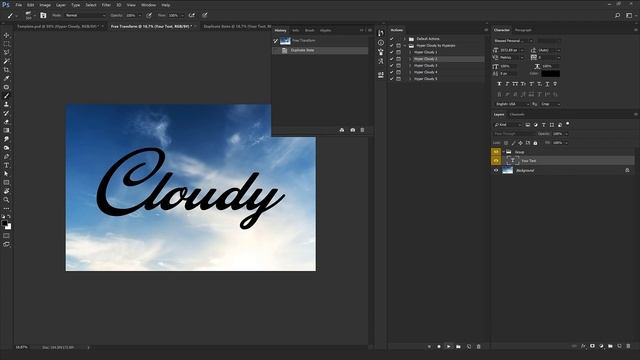Image resolution: width=640 pixels, height=360 pixels.
Task: Select the Hand tool
Action: (6, 191)
